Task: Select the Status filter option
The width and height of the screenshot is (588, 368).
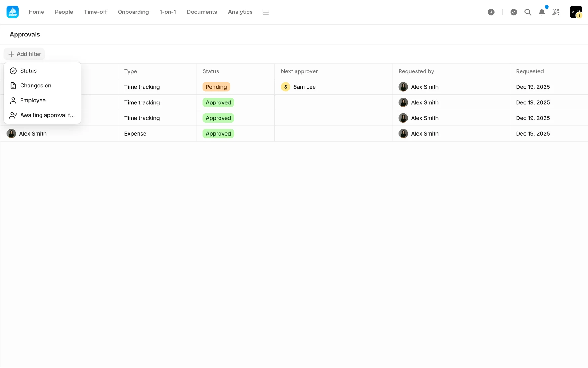Action: click(x=28, y=71)
